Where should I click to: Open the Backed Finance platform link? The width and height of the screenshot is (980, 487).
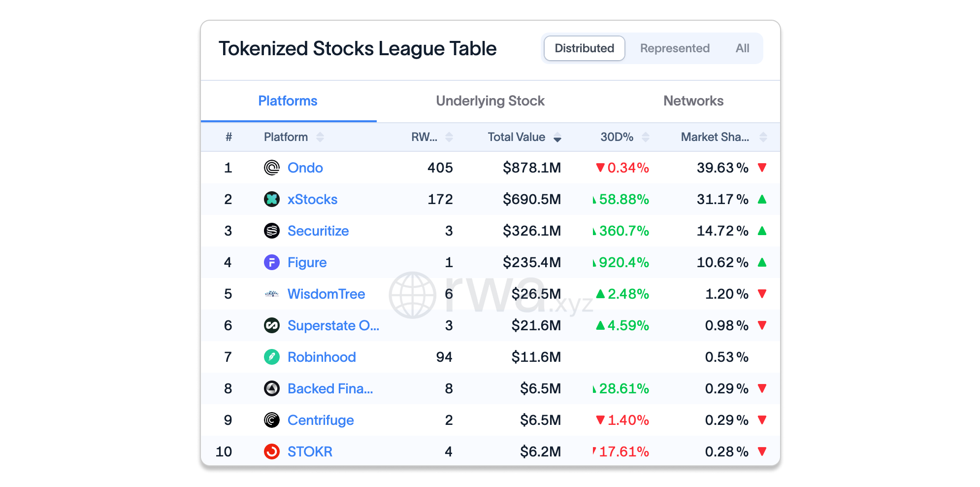pyautogui.click(x=330, y=388)
